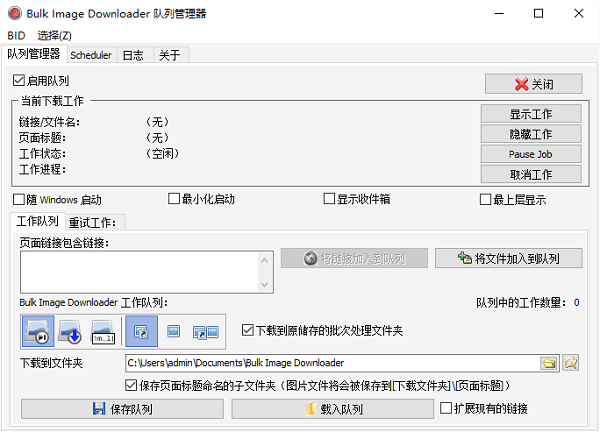Click the queue toolbar icon with blue download arrow

(x=70, y=329)
